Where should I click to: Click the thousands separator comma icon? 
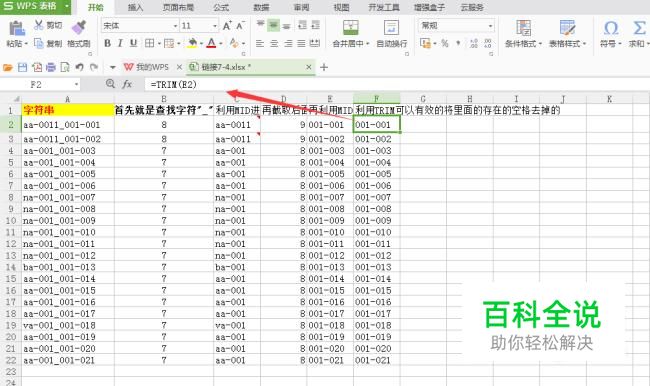[x=458, y=43]
